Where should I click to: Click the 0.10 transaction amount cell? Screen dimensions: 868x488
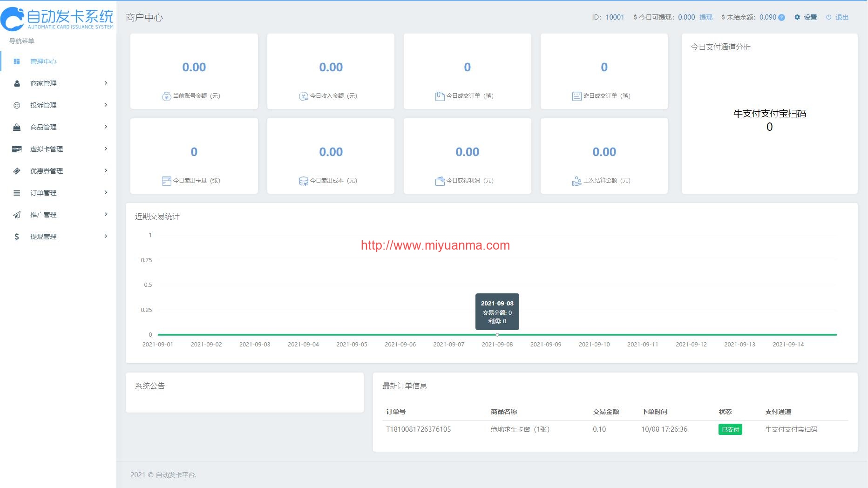599,429
